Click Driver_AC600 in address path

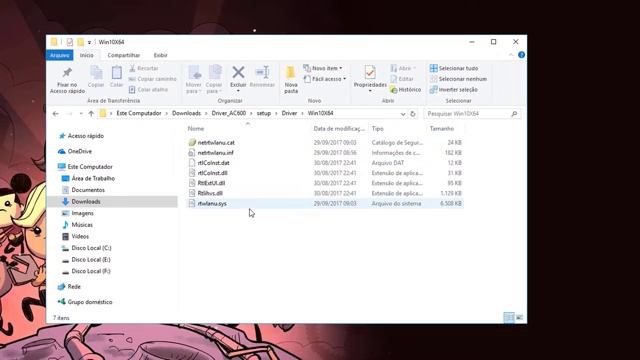pyautogui.click(x=229, y=113)
